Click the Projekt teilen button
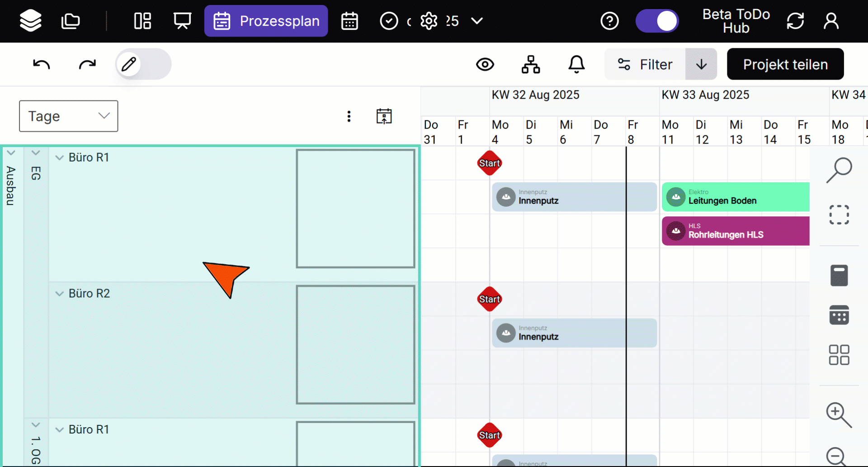The height and width of the screenshot is (467, 868). [785, 64]
